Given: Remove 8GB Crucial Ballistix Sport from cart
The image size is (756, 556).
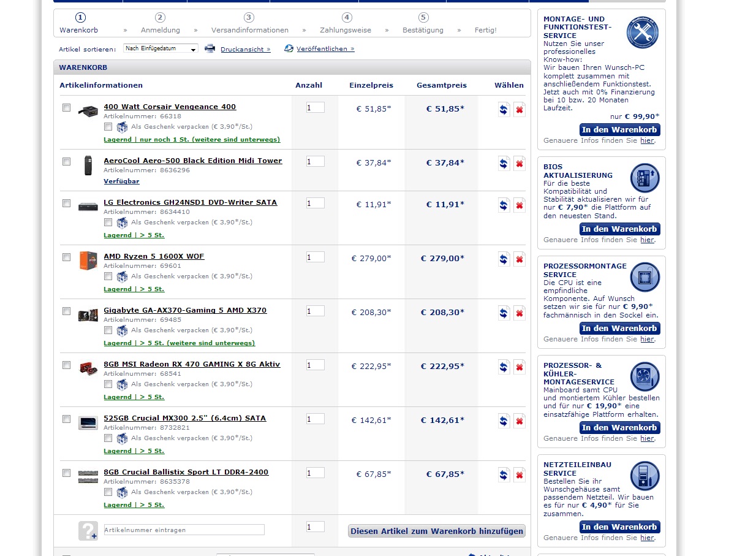Looking at the screenshot, I should [520, 475].
